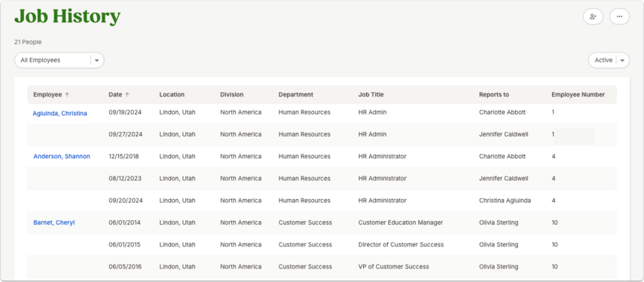
Task: Click Jennifer Caldwell in the 09/27/2024 row
Action: pyautogui.click(x=504, y=134)
